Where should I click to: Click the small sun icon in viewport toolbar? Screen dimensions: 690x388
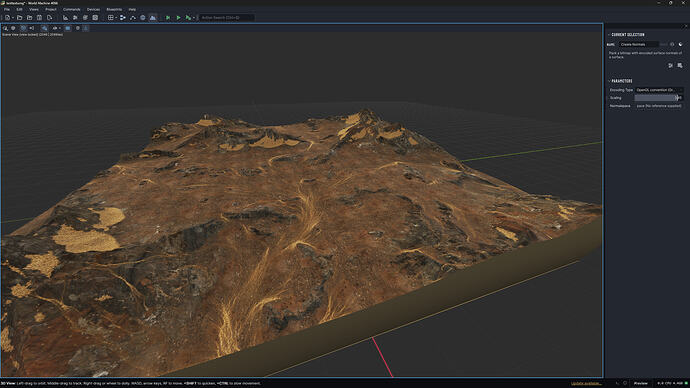click(x=78, y=28)
